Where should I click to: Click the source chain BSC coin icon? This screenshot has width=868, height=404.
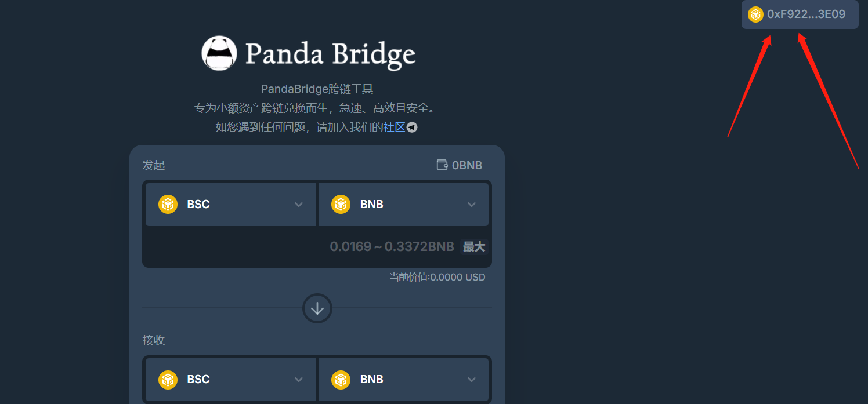point(168,204)
